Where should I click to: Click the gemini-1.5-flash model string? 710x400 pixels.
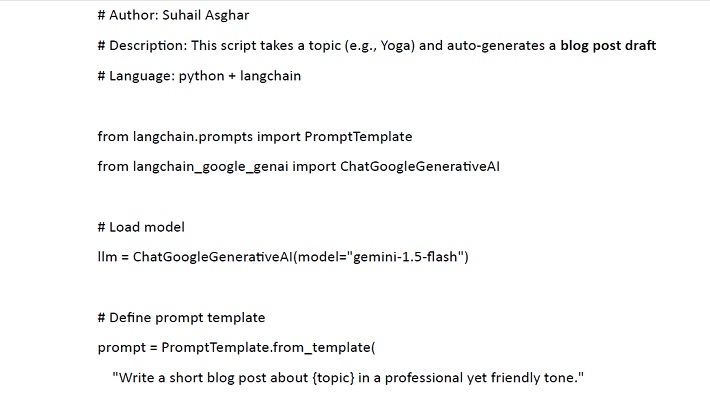tap(406, 257)
